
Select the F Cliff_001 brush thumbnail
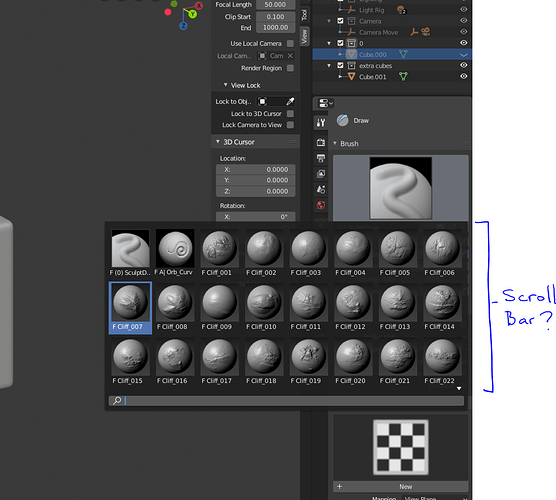pos(219,252)
